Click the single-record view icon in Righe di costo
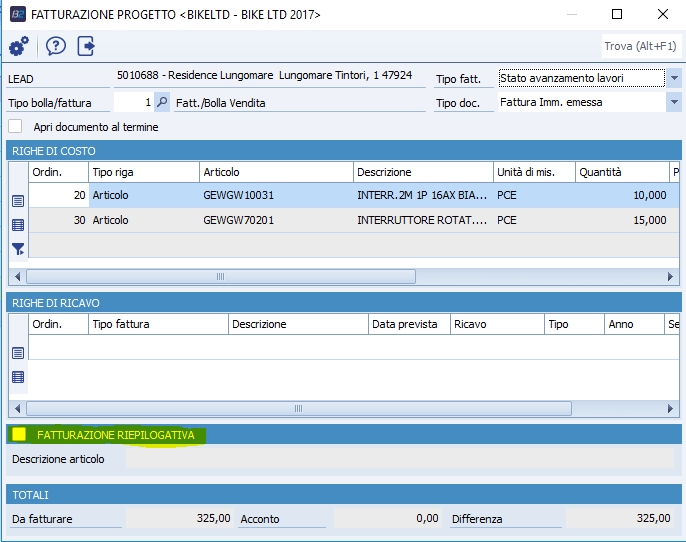This screenshot has width=686, height=542. point(18,201)
